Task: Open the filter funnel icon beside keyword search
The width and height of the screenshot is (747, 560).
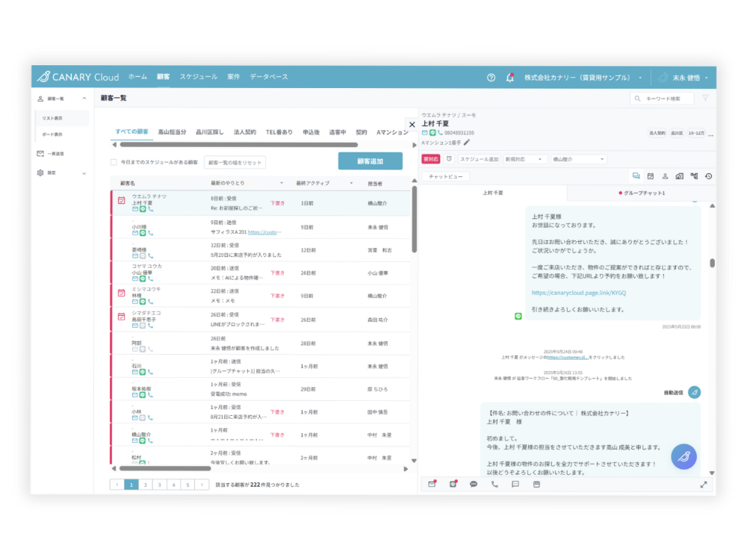Action: point(705,98)
